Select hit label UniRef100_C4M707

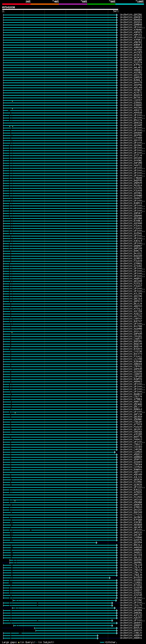click(131, 318)
